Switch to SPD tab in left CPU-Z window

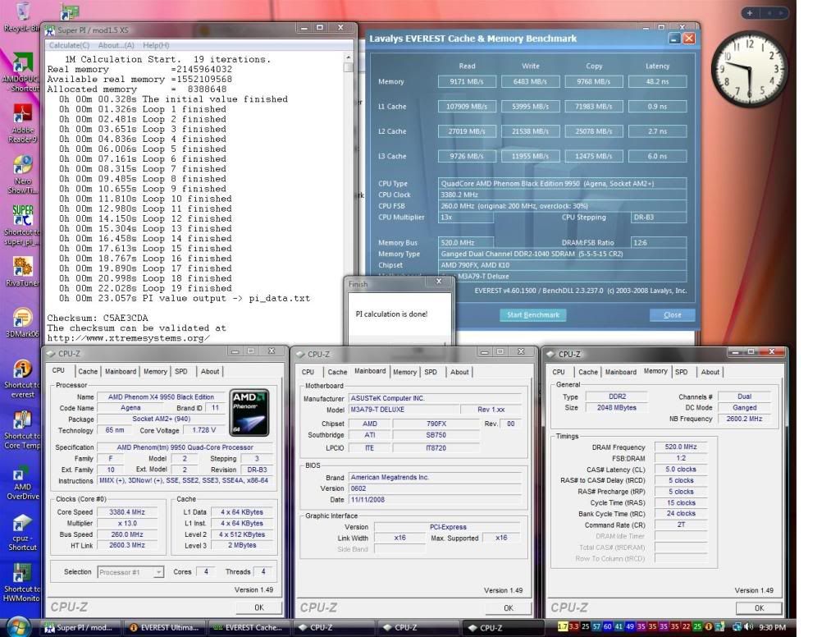pyautogui.click(x=181, y=372)
